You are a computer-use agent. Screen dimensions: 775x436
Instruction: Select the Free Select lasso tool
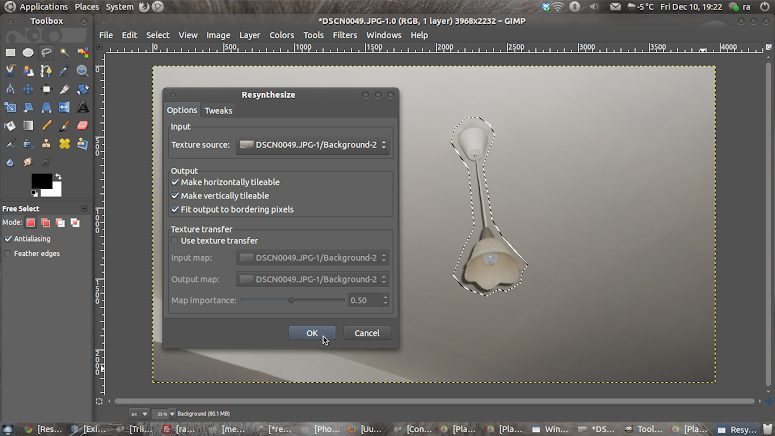point(46,52)
